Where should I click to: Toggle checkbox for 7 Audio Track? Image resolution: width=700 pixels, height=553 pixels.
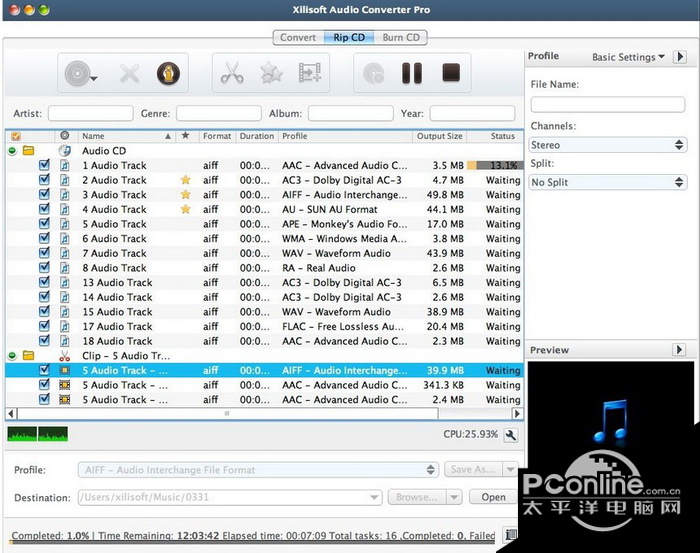tap(44, 253)
